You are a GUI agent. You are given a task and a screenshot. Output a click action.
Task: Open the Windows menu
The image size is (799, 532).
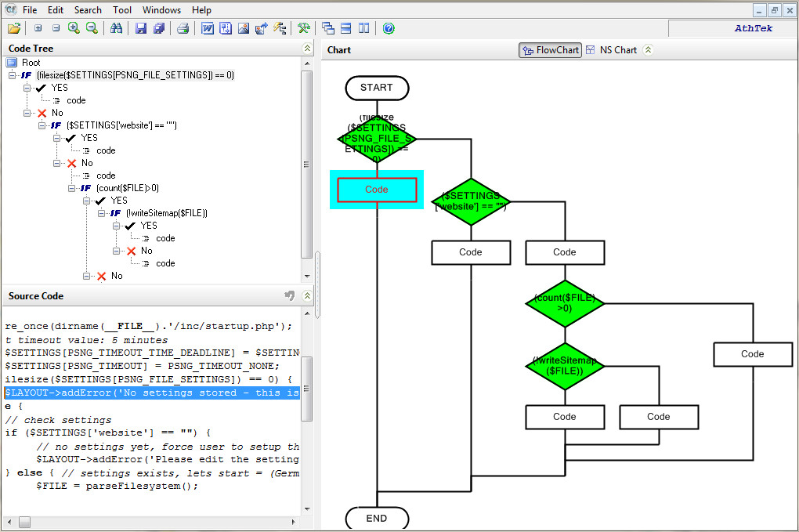pos(161,10)
